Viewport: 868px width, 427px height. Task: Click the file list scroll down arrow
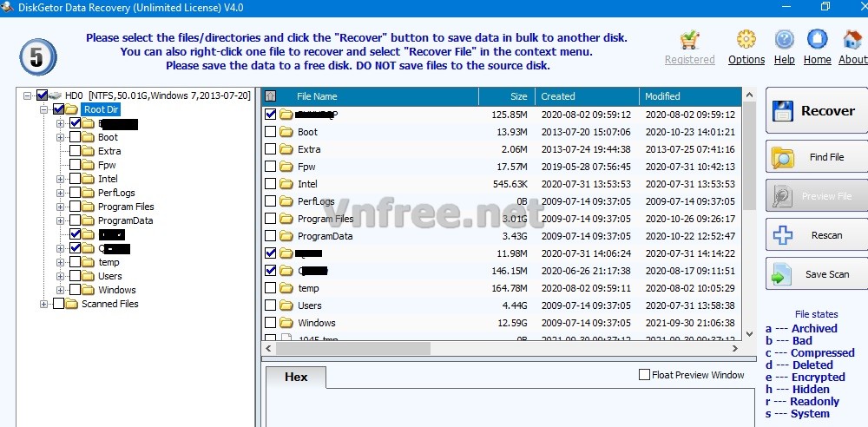coord(749,334)
